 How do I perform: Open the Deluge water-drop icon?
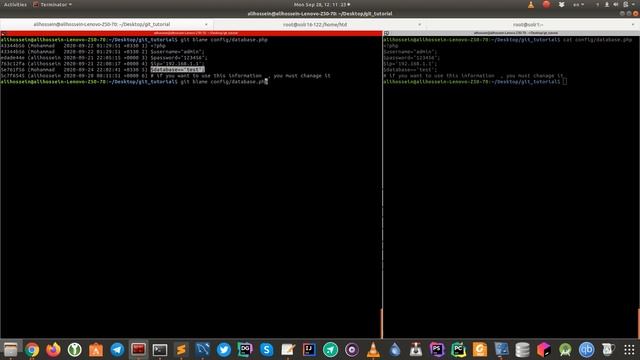394,350
